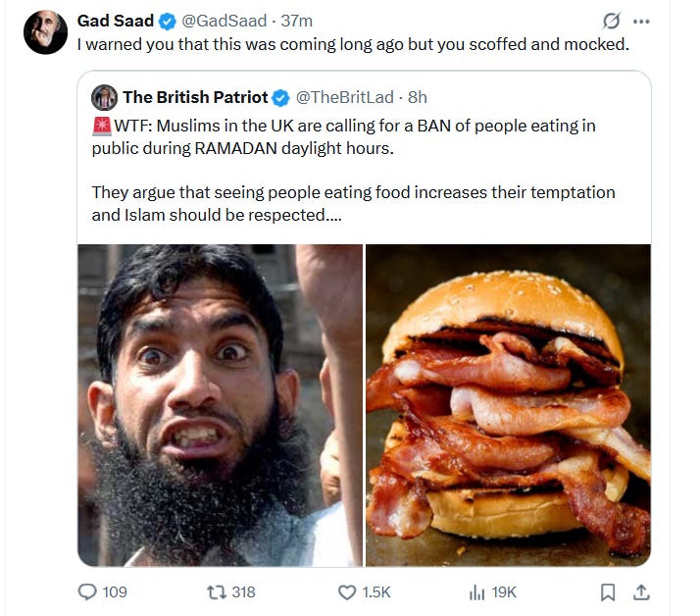Open the 37m timestamp link
700x616 pixels.
click(x=296, y=21)
